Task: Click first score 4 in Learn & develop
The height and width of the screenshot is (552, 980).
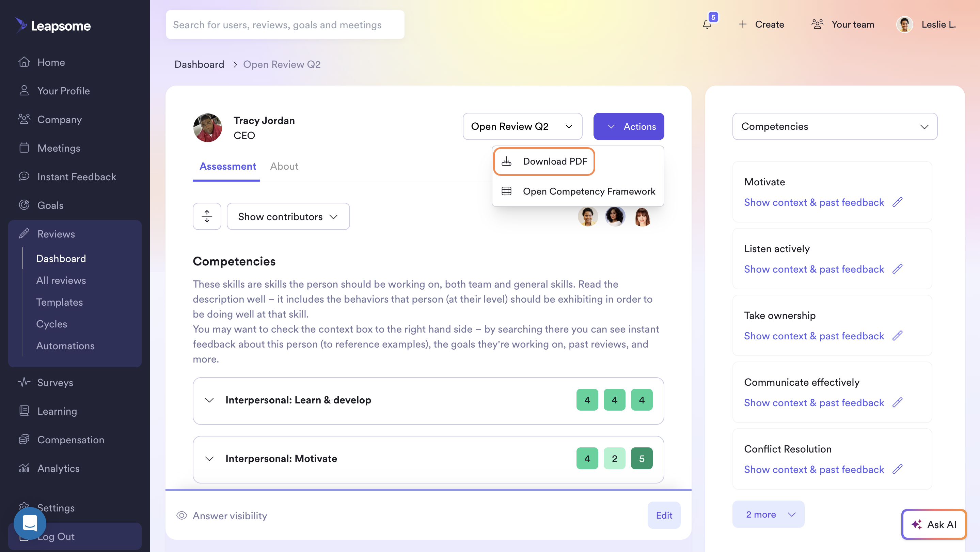Action: click(587, 400)
